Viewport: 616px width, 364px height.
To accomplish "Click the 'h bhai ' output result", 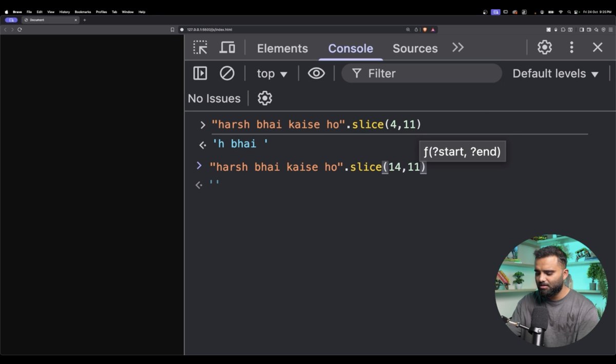I will pyautogui.click(x=240, y=144).
